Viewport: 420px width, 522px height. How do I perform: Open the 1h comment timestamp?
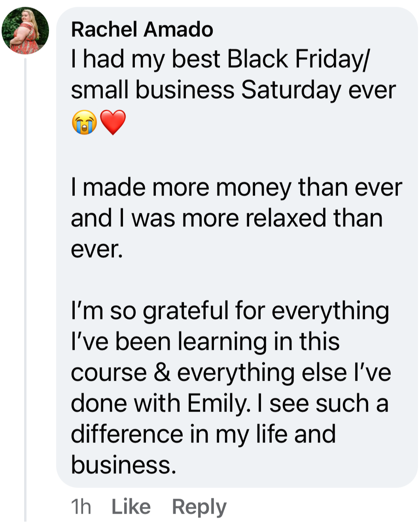coord(81,507)
